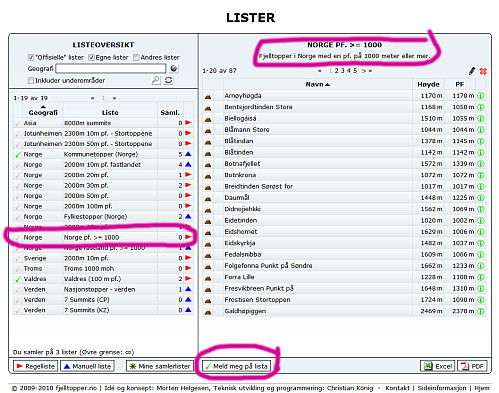Click the Regelliste button
This screenshot has width=499, height=393.
click(x=35, y=366)
